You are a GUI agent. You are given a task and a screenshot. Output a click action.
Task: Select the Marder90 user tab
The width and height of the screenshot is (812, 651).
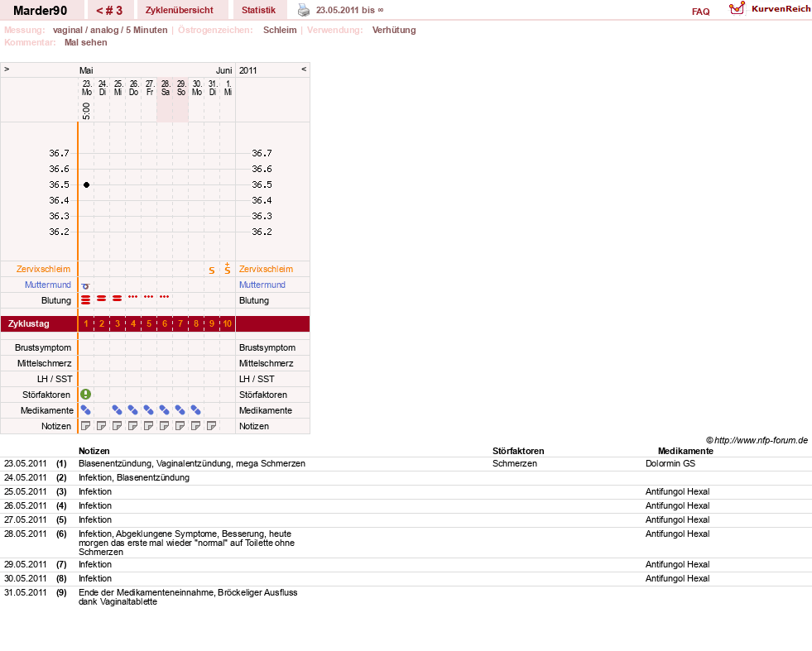41,11
